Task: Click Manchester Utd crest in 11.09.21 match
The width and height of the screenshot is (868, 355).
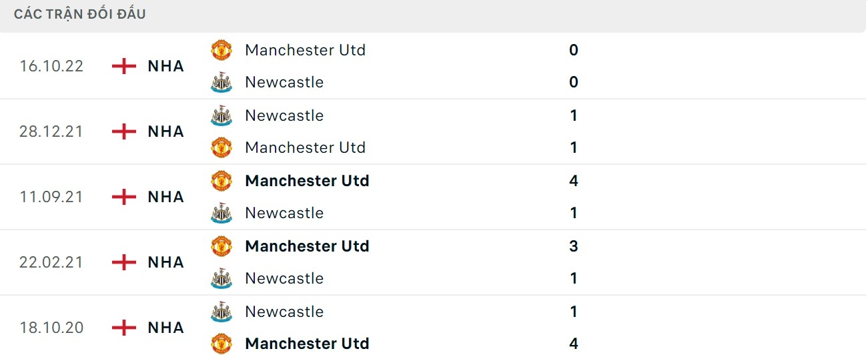Action: [222, 181]
